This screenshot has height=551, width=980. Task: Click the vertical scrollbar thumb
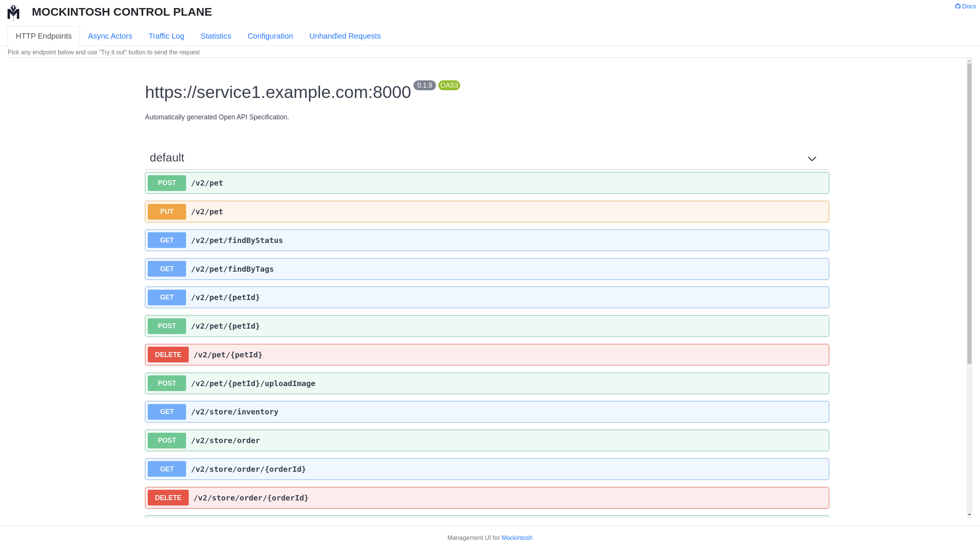(x=969, y=214)
